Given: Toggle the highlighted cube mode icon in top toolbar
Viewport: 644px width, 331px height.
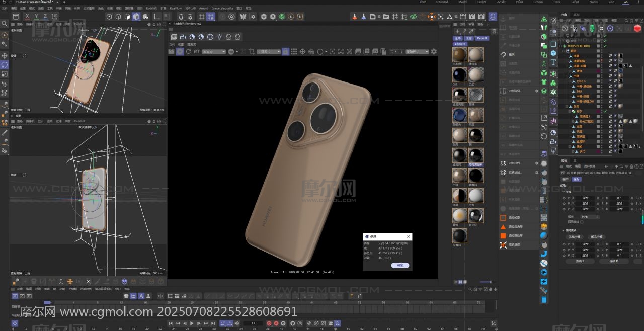Looking at the screenshot, I should (136, 17).
